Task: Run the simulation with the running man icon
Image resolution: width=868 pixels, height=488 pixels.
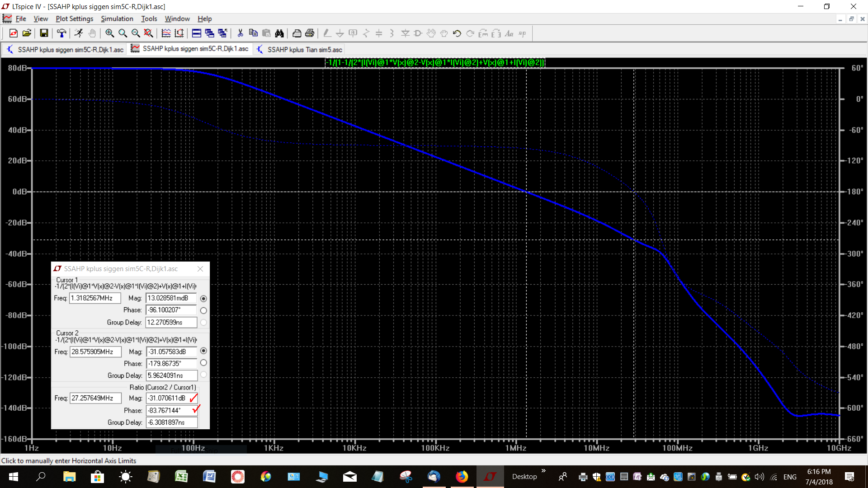Action: [79, 33]
